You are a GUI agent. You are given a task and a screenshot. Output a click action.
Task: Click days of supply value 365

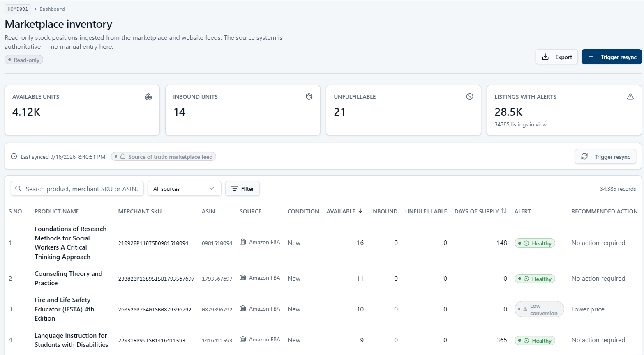click(x=502, y=340)
